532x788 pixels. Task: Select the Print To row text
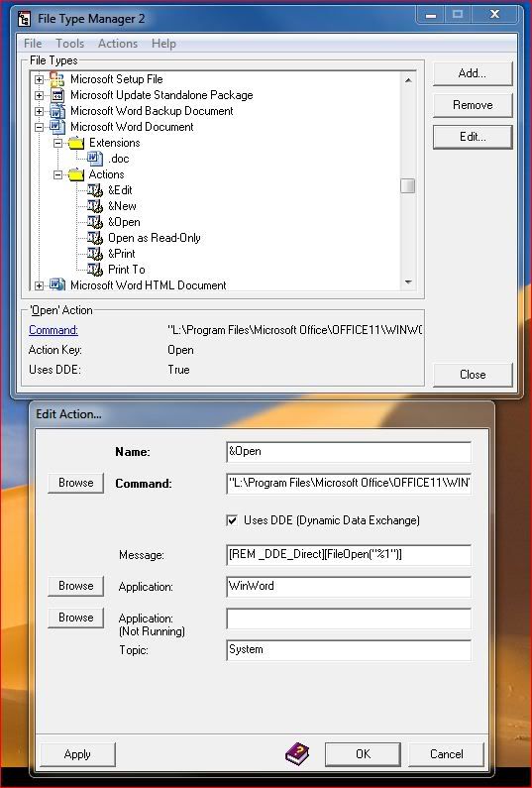tap(127, 270)
